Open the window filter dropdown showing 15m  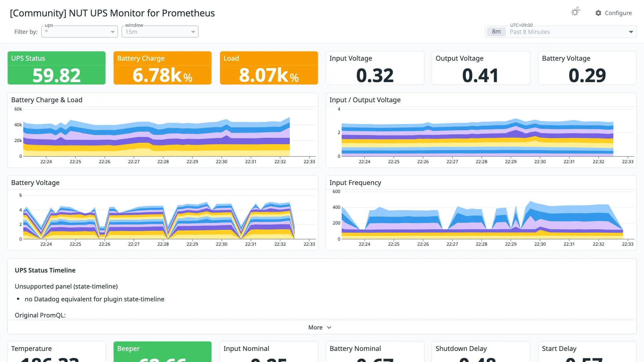(160, 32)
